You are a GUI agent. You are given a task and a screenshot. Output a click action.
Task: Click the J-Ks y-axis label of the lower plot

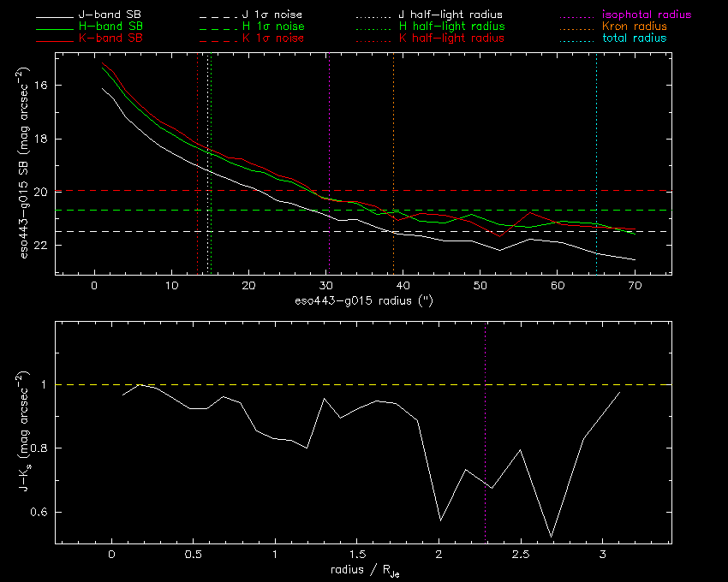[x=23, y=431]
